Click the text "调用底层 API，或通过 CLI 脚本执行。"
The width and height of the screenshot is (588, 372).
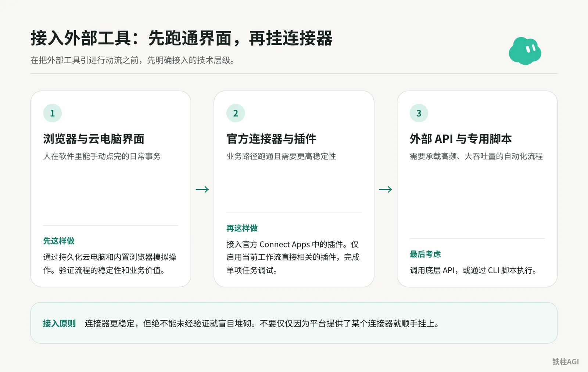coord(473,270)
